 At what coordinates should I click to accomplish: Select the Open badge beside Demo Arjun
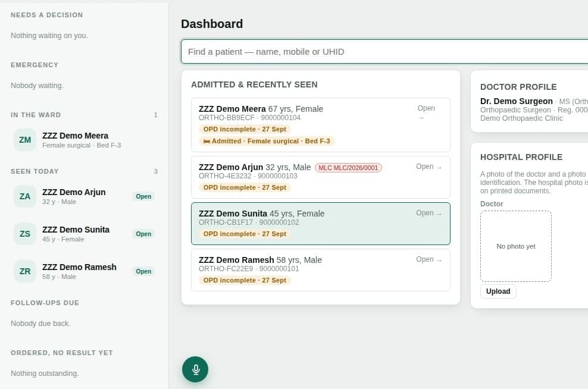click(143, 196)
